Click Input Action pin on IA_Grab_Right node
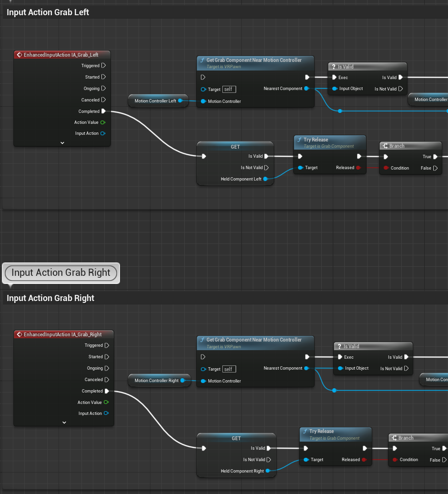The height and width of the screenshot is (494, 448). (x=106, y=413)
